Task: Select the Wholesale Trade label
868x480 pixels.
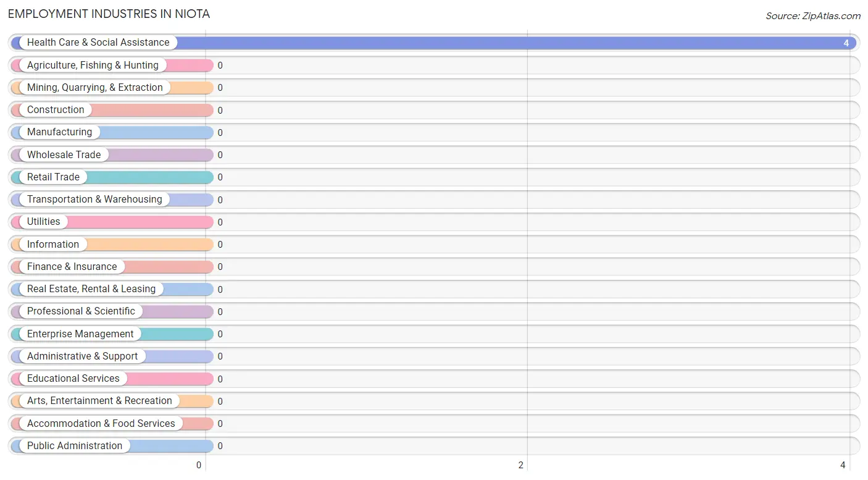Action: point(64,154)
